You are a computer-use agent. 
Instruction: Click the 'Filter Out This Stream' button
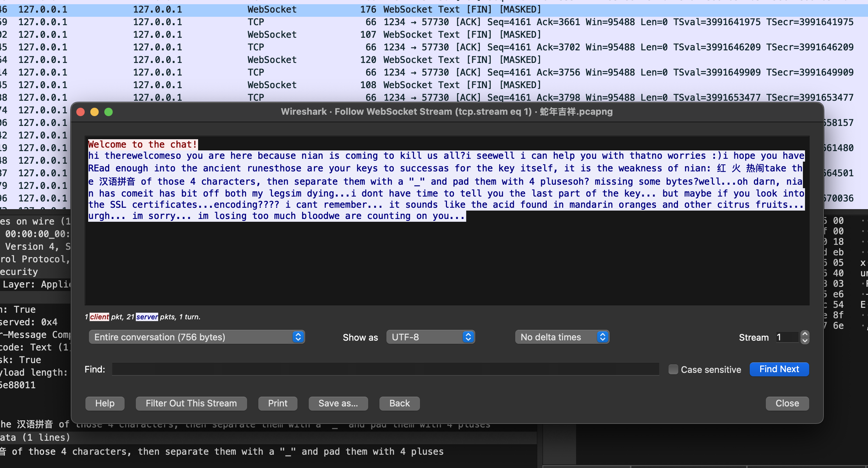point(190,403)
